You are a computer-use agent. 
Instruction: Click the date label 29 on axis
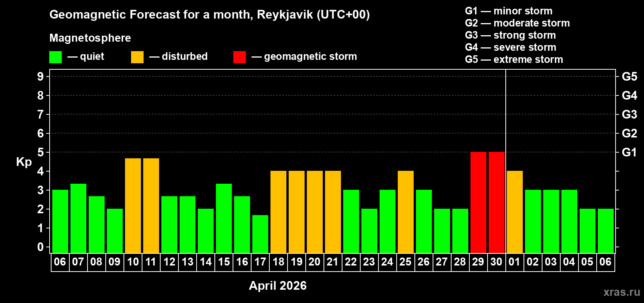(478, 262)
